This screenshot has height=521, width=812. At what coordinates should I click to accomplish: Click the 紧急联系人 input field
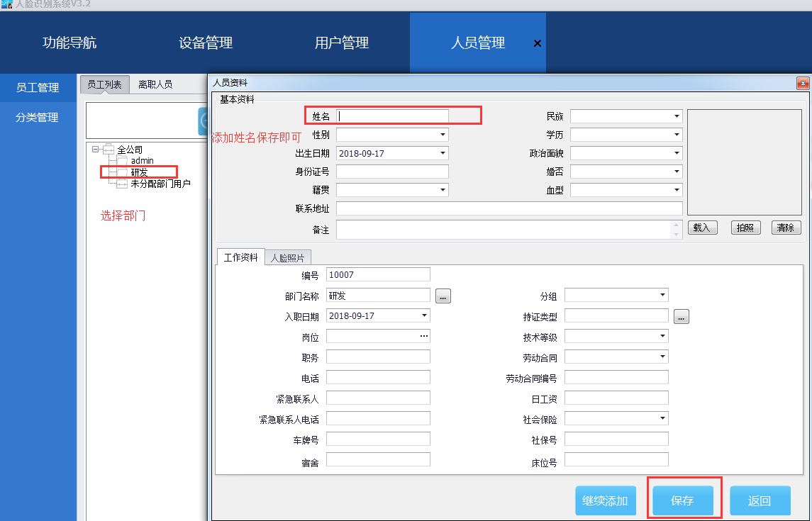tap(378, 398)
